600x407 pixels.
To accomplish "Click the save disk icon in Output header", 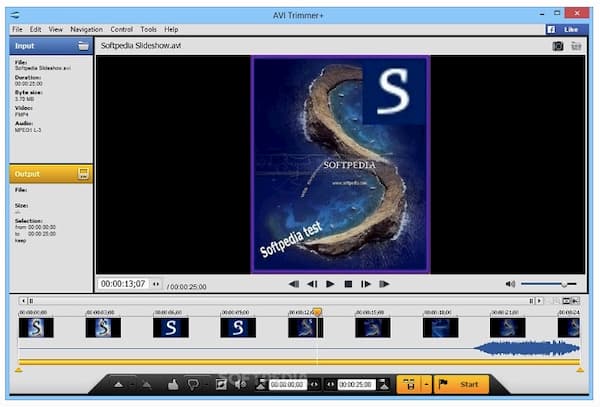I will coord(83,174).
